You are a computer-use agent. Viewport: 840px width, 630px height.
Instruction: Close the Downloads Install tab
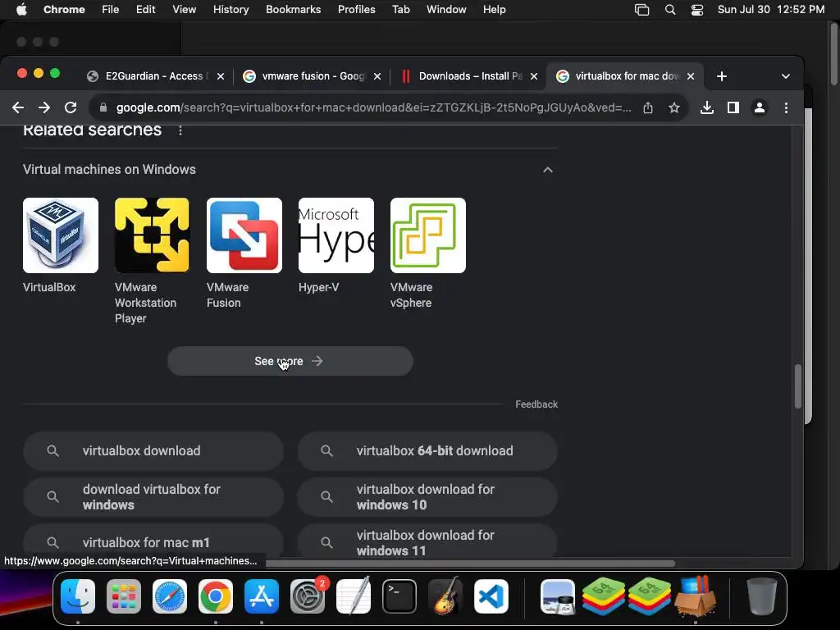point(534,76)
